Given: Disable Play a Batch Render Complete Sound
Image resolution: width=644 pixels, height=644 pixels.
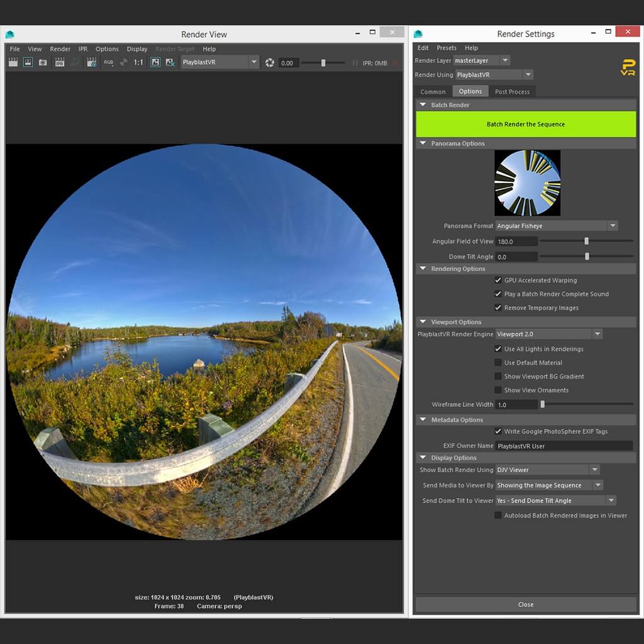Looking at the screenshot, I should [x=498, y=294].
